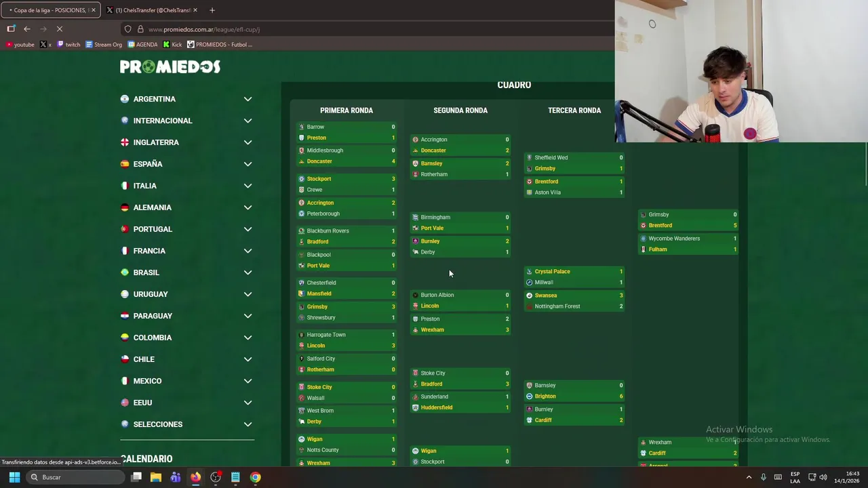The image size is (868, 488).
Task: Click the Wycombe Wanderers team name
Action: [674, 239]
